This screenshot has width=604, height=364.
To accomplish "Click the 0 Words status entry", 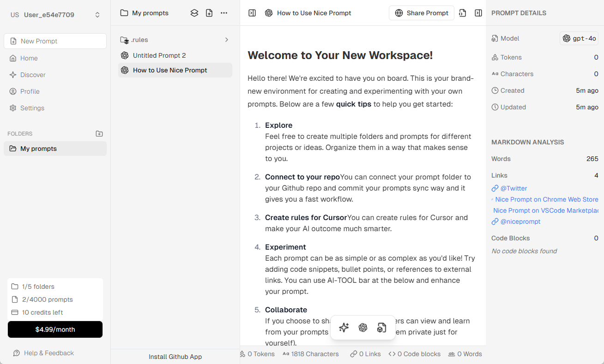I will point(465,354).
